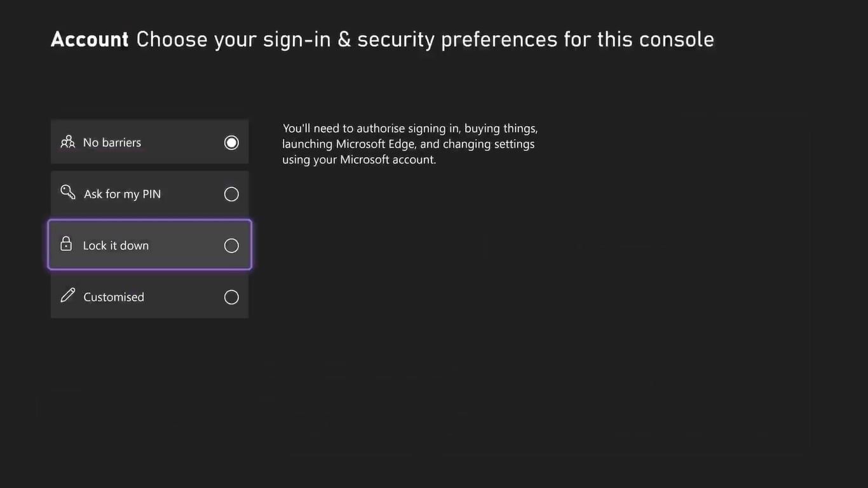Click the blank space inside the Customised tile

point(184,297)
